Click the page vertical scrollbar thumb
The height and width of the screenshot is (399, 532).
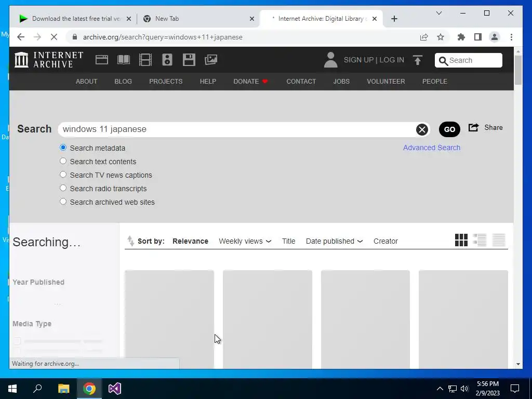[518, 70]
